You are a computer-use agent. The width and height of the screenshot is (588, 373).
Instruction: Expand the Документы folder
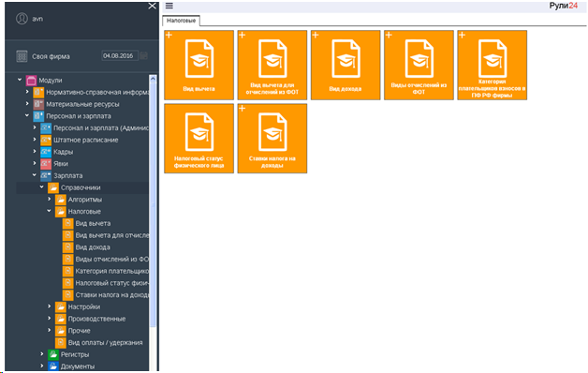point(42,366)
